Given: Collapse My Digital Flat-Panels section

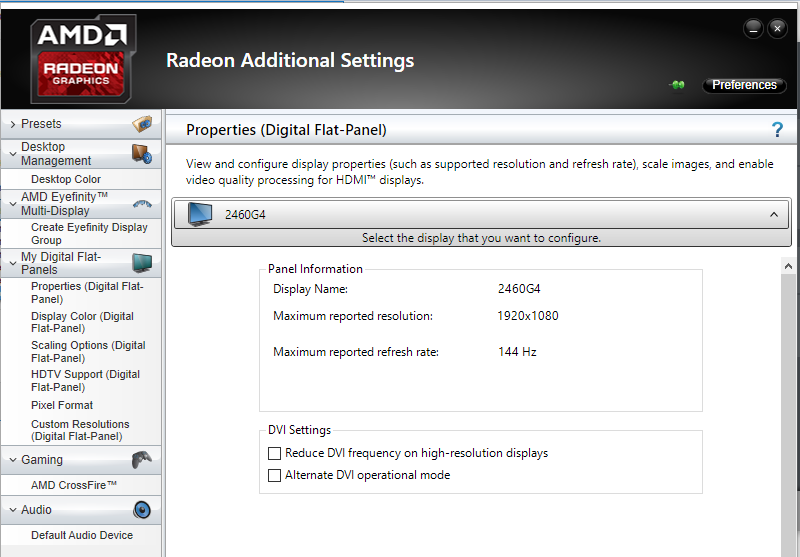Looking at the screenshot, I should tap(13, 263).
